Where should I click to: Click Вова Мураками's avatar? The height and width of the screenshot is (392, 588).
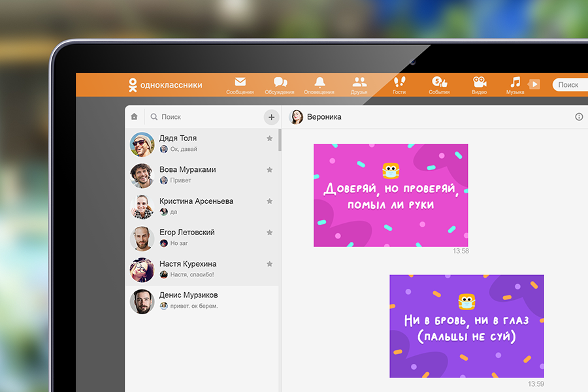click(142, 176)
